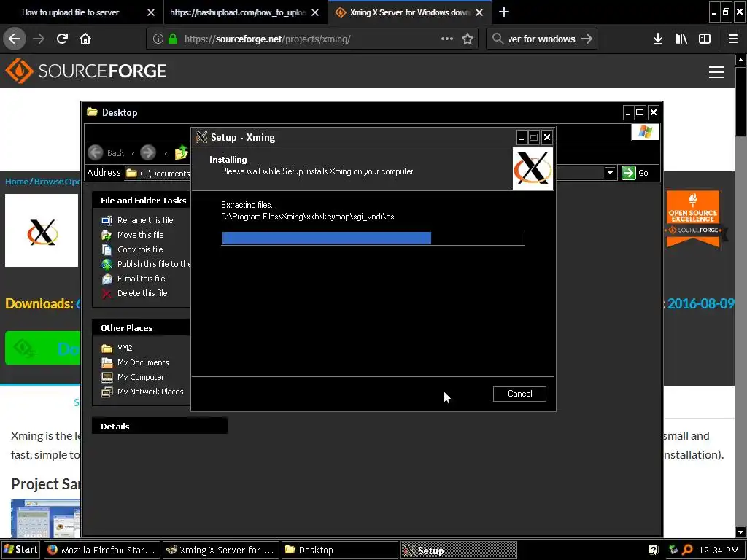This screenshot has width=747, height=560.
Task: Choose Rename this file task
Action: tap(145, 220)
